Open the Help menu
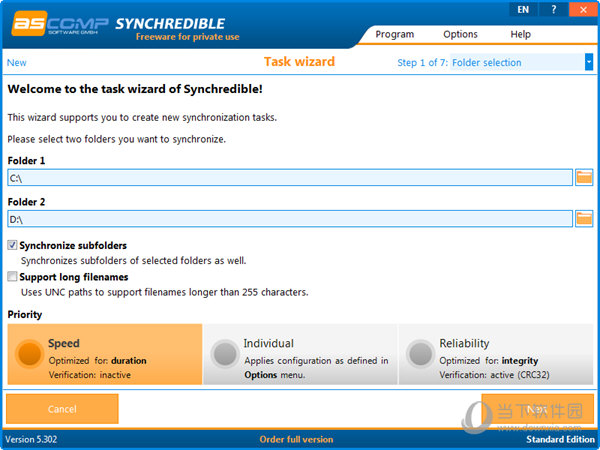The height and width of the screenshot is (450, 600). coord(520,34)
